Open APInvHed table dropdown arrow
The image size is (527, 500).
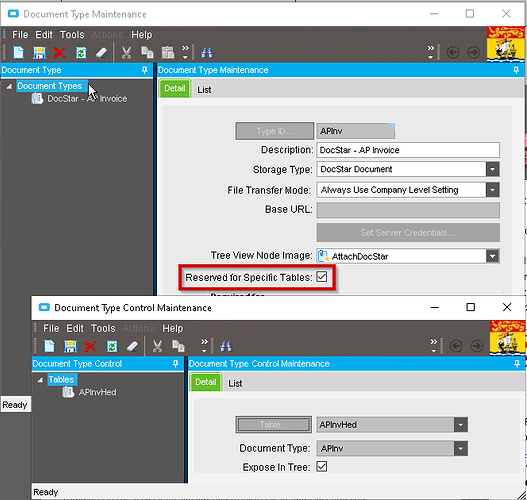click(x=460, y=425)
